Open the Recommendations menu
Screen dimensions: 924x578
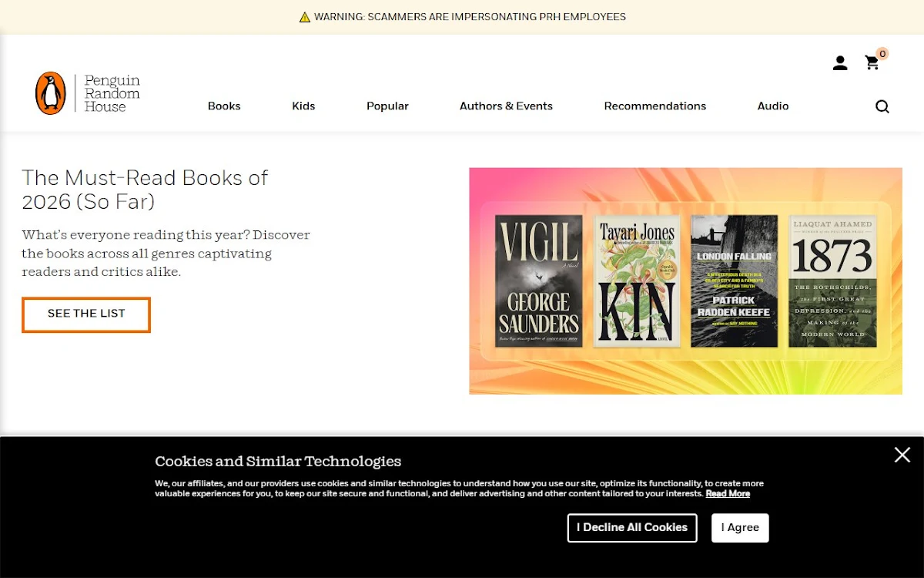pyautogui.click(x=654, y=106)
